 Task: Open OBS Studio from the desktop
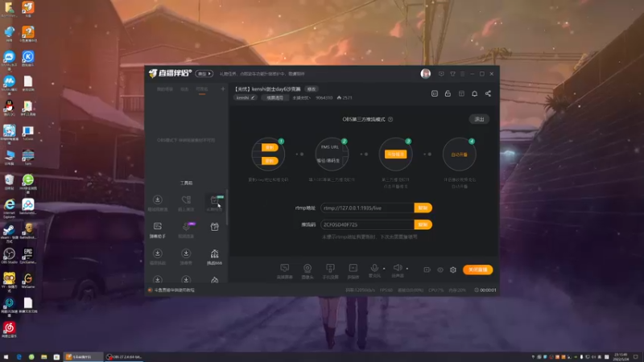click(x=9, y=256)
